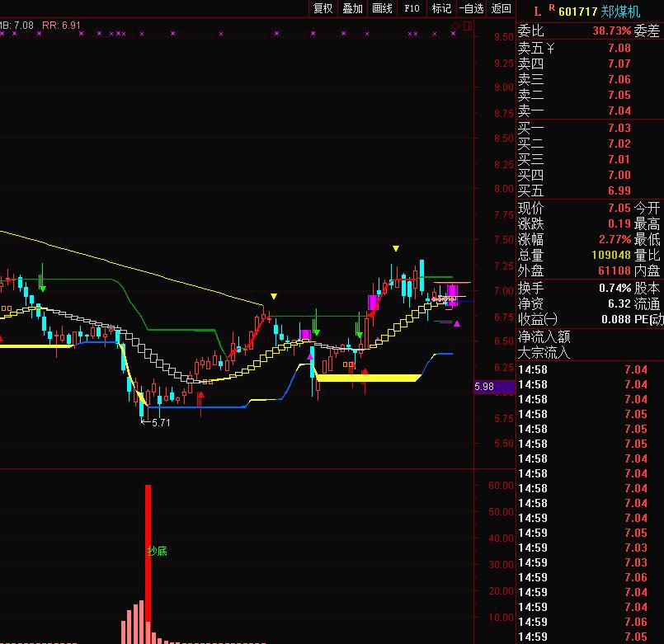Viewport: 664px width, 644px height.
Task: Click the 5.50 price axis label
Action: (503, 444)
